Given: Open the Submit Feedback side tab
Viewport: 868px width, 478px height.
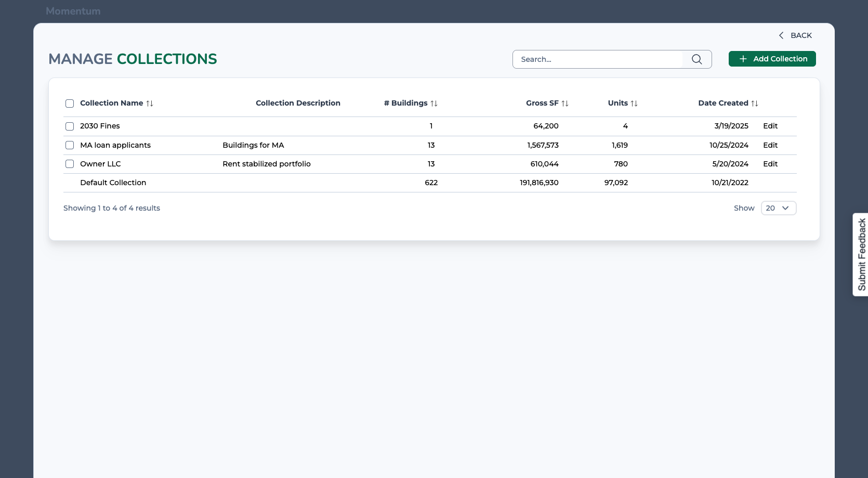Looking at the screenshot, I should pos(861,254).
